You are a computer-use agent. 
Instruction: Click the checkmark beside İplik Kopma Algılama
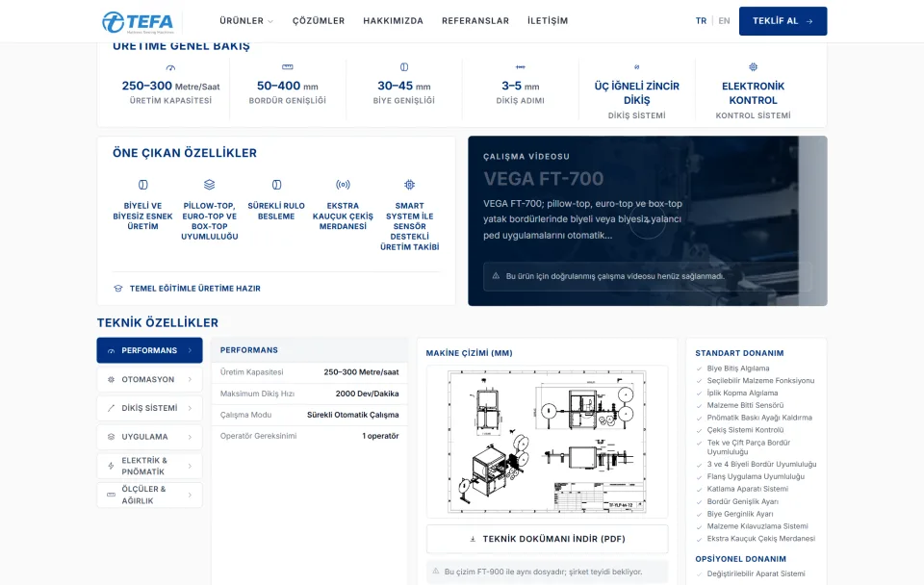point(700,393)
